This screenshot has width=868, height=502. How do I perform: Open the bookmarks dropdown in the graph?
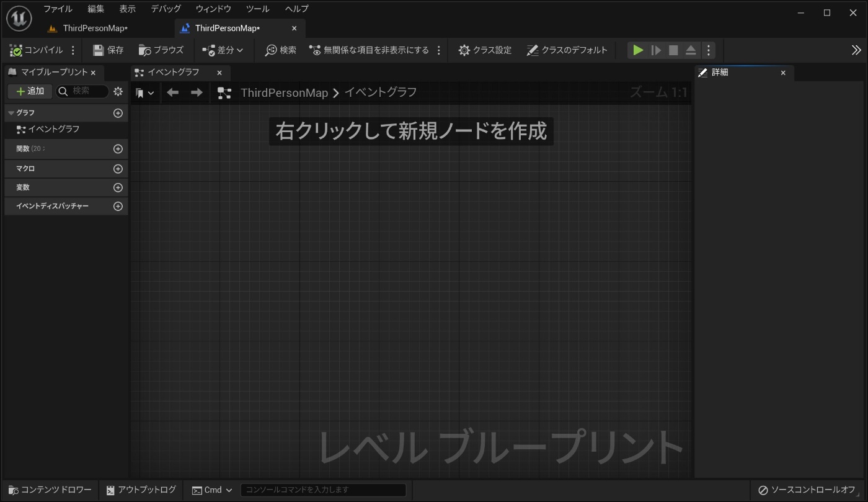pyautogui.click(x=145, y=92)
